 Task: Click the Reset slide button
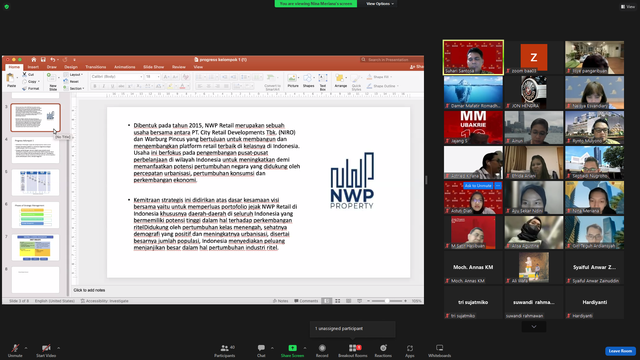click(71, 82)
